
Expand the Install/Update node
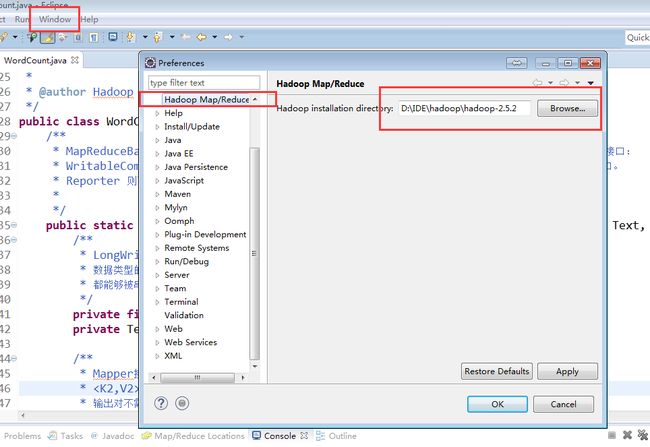tap(157, 127)
